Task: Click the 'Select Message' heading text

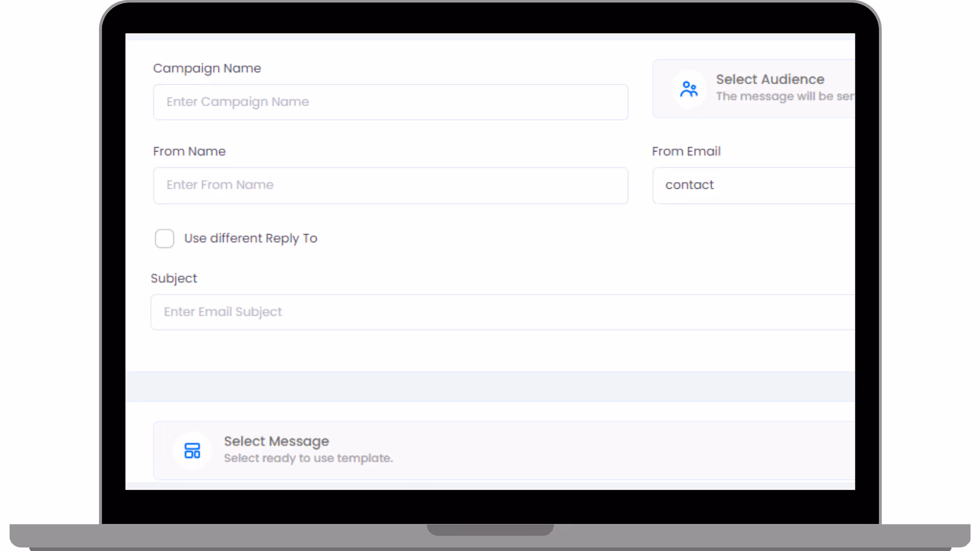Action: click(x=276, y=441)
